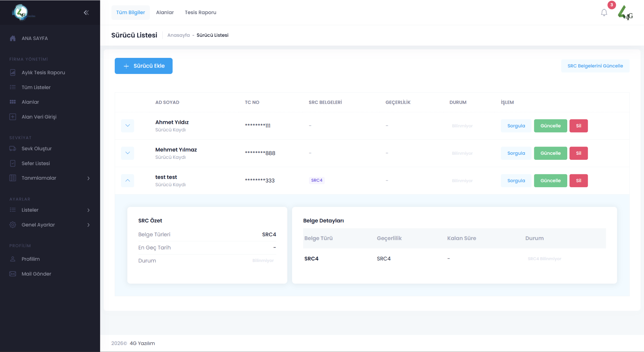Click the Mail Gönder envelope icon
This screenshot has width=644, height=352.
(13, 274)
